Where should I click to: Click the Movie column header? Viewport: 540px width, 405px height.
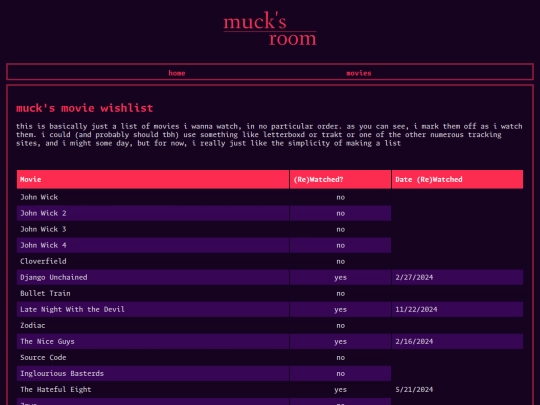[153, 179]
